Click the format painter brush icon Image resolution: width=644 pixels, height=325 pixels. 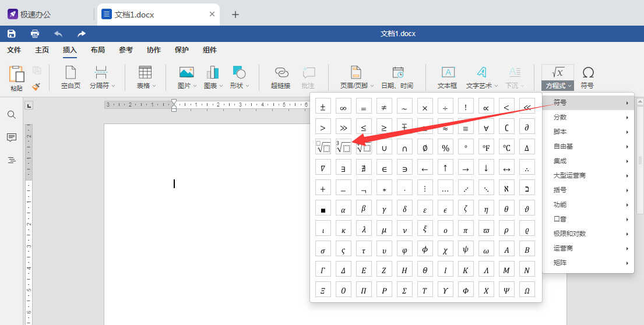(36, 87)
